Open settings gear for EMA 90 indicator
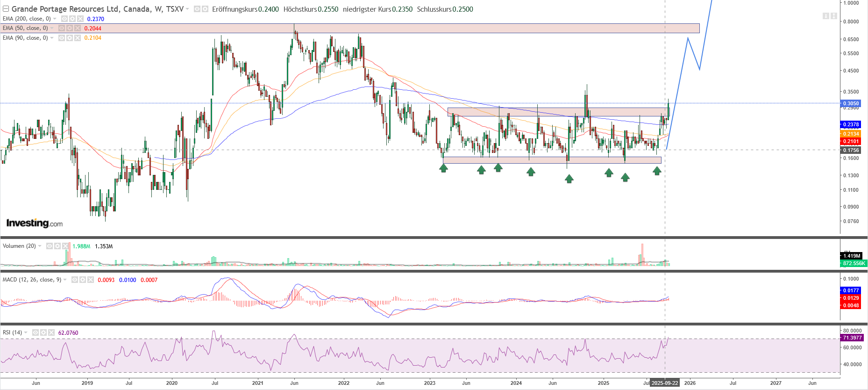 70,38
